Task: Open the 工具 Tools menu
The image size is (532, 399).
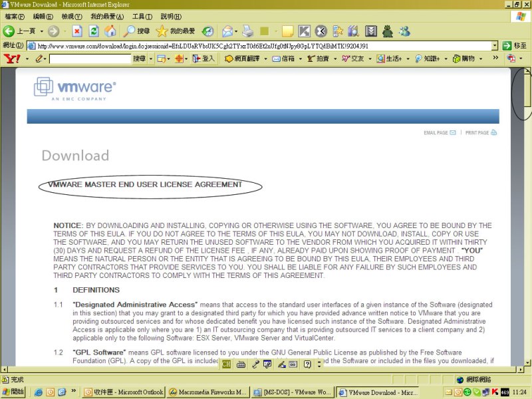Action: coord(142,16)
